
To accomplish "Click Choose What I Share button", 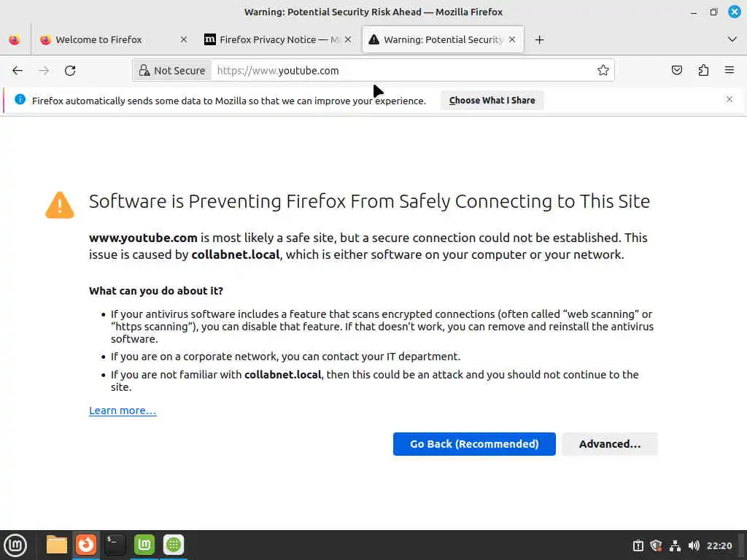I will point(492,101).
